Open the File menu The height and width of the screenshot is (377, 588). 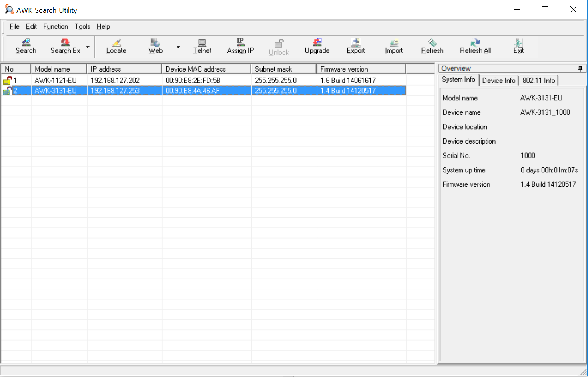coord(14,26)
